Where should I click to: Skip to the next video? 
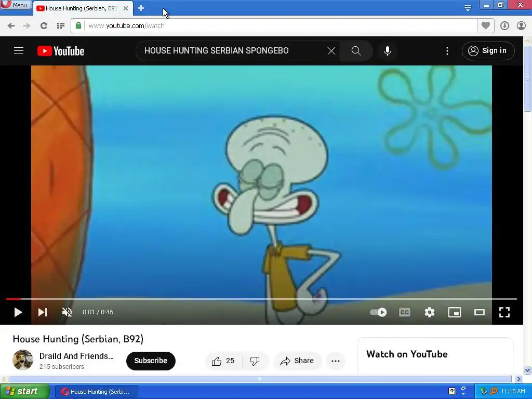coord(43,312)
